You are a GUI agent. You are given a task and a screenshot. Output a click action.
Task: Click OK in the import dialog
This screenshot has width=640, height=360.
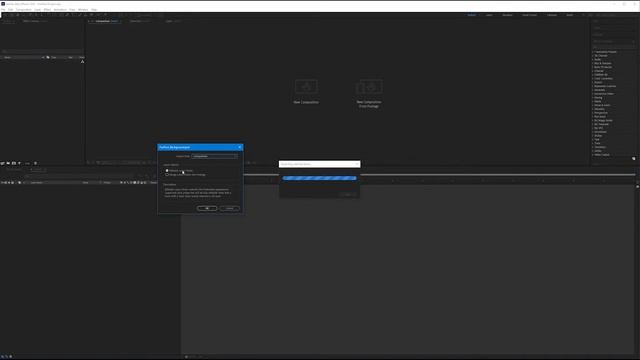click(207, 208)
